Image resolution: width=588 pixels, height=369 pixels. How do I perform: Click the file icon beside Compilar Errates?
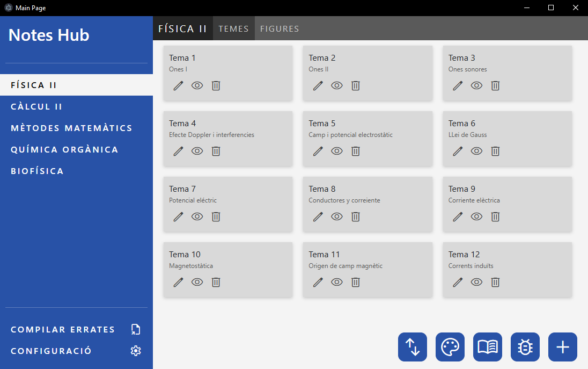click(x=136, y=329)
